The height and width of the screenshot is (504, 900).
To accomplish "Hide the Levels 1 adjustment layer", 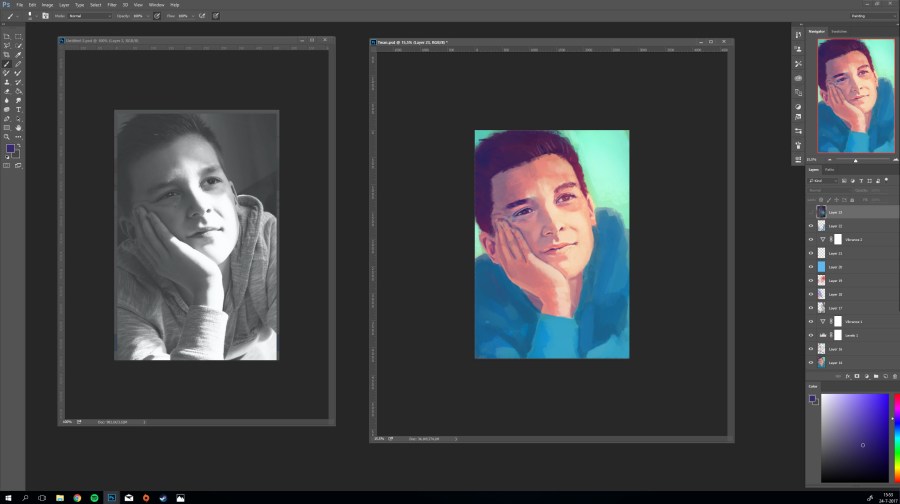I will (811, 335).
